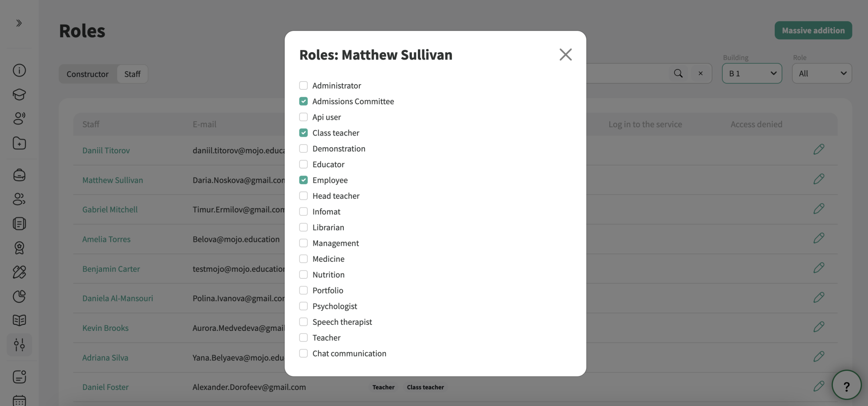Switch to the Staff tab
868x406 pixels.
tap(132, 74)
